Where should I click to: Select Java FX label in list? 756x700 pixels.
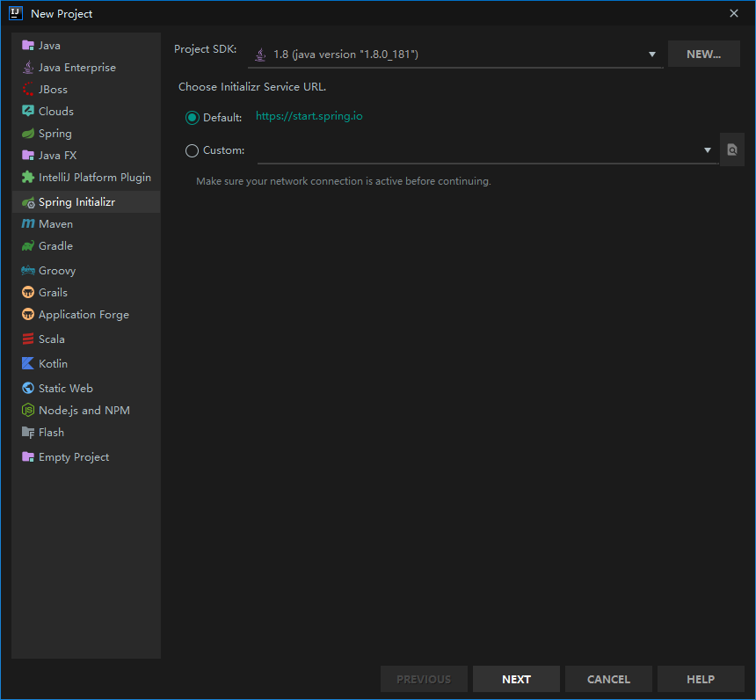click(x=57, y=156)
